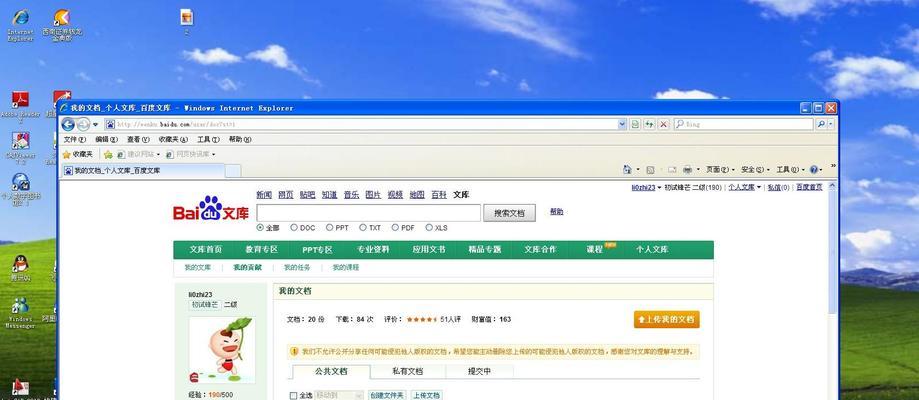
Task: Click the 搜索文档 search button
Action: click(x=509, y=213)
